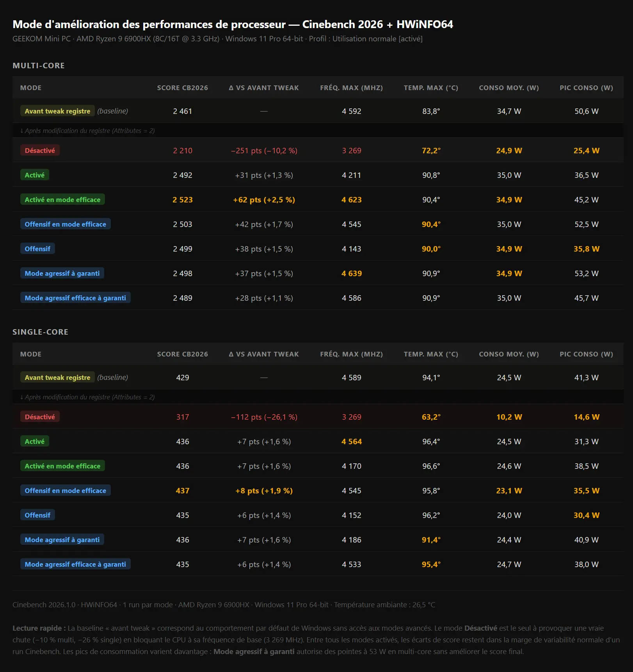Click the temperature value 94,1°
This screenshot has height=672, width=633.
tap(431, 378)
